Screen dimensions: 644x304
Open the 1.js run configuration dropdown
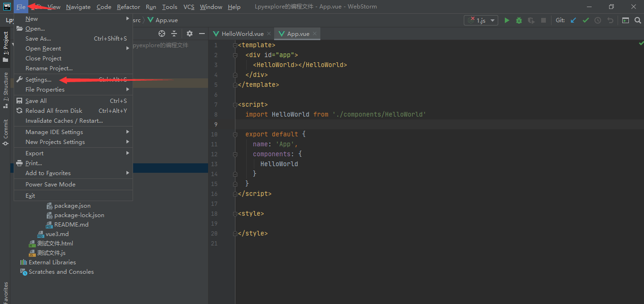click(x=481, y=20)
